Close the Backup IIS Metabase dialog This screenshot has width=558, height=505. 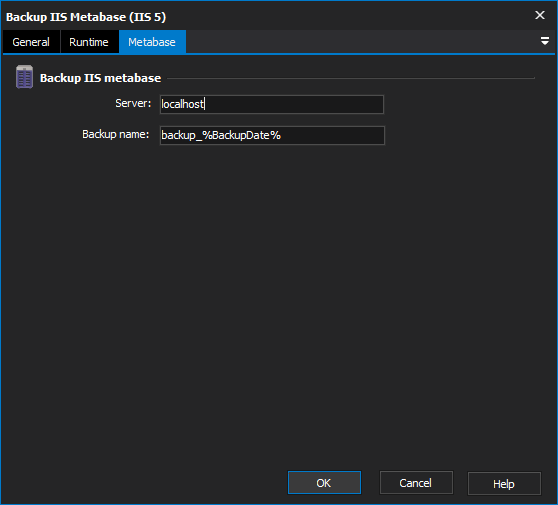click(540, 15)
